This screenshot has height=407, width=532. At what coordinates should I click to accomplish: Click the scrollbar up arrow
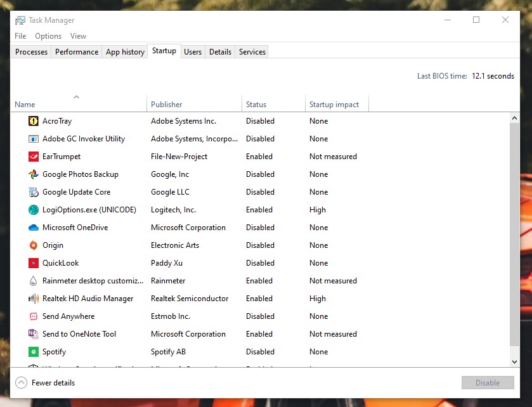click(x=514, y=118)
